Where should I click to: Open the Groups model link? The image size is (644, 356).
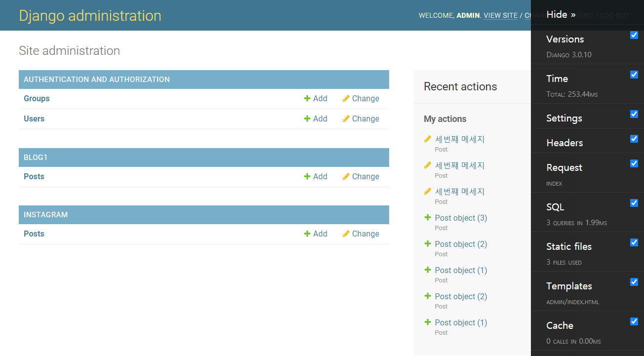pyautogui.click(x=37, y=99)
